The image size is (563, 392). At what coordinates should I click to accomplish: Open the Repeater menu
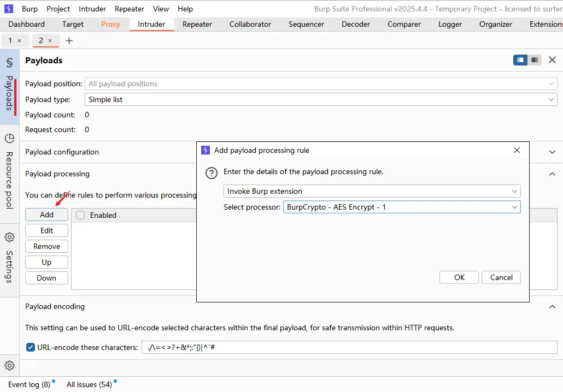[129, 9]
